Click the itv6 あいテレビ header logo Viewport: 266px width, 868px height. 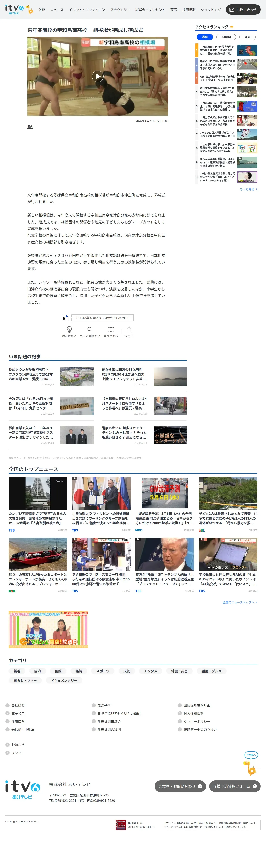[x=19, y=10]
